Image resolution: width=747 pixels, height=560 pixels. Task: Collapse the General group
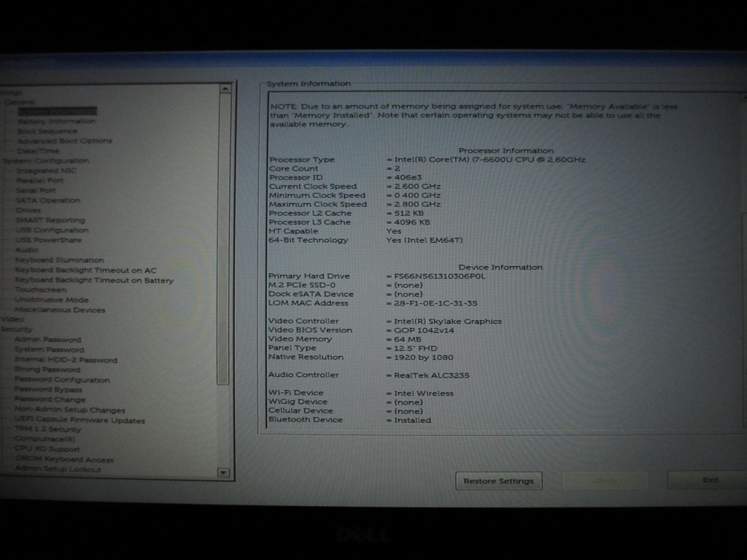coord(20,102)
